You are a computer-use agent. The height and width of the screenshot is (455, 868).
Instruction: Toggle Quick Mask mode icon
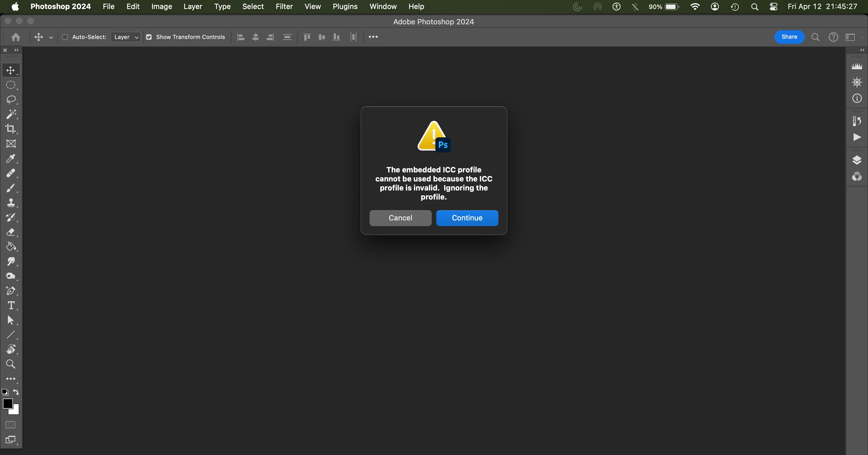11,425
